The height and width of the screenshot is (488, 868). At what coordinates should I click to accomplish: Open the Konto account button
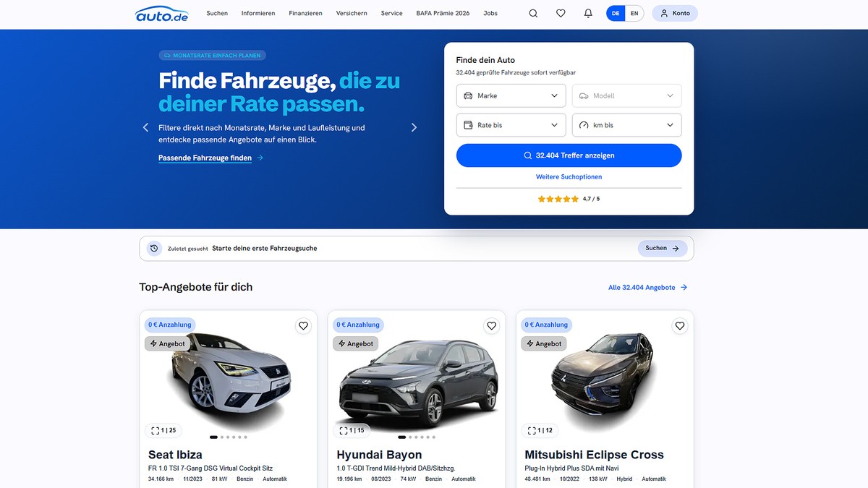coord(675,13)
